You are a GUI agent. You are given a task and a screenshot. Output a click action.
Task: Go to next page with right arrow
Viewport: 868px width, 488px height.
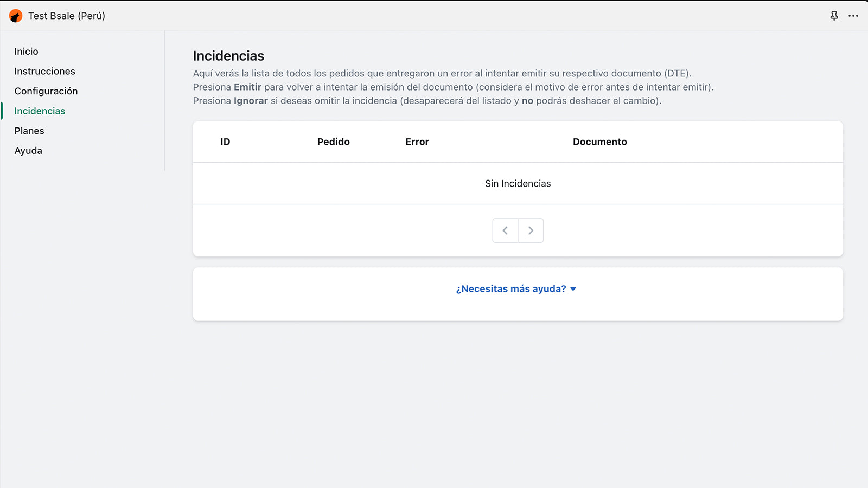(531, 230)
